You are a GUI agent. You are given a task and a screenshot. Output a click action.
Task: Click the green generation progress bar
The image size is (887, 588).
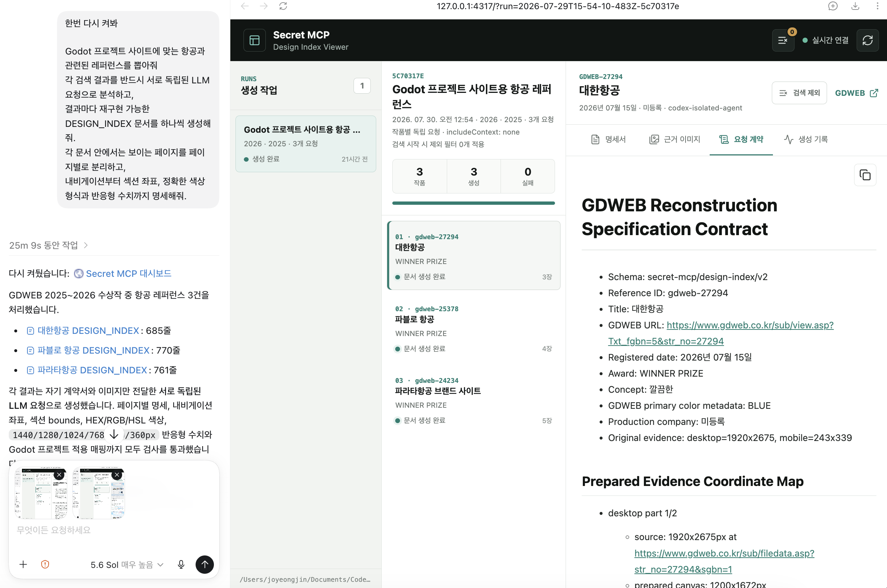473,203
